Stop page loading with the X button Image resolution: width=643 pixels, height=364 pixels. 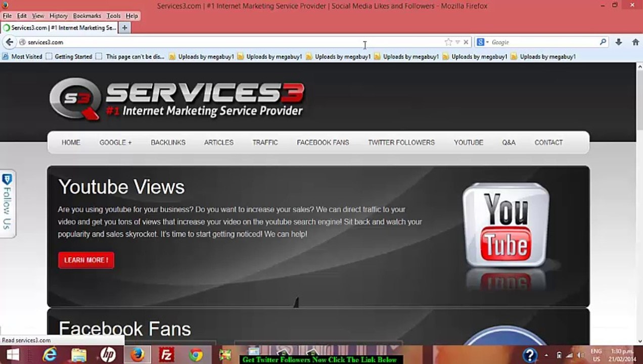466,42
